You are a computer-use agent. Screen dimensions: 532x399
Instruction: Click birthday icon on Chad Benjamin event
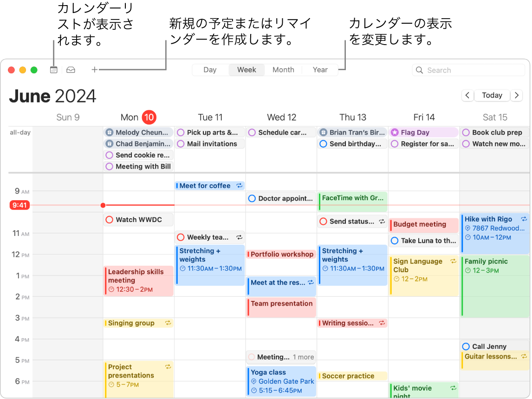[109, 144]
